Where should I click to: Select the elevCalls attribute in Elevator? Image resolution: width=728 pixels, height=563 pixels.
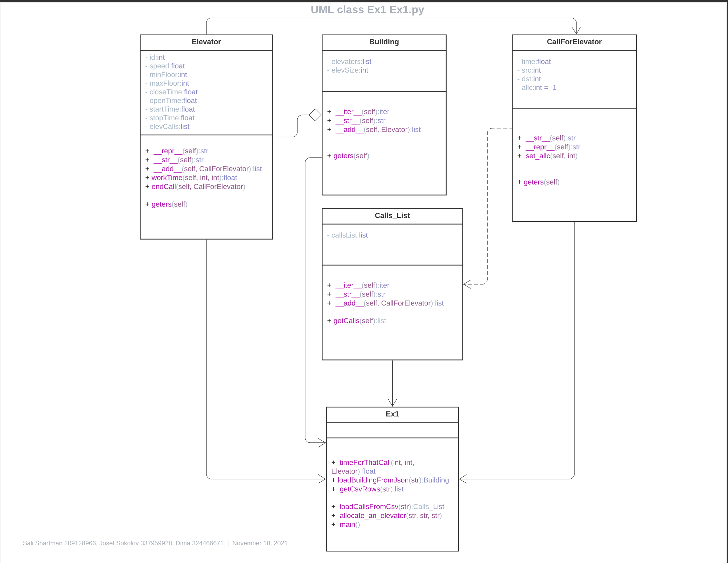pyautogui.click(x=167, y=126)
